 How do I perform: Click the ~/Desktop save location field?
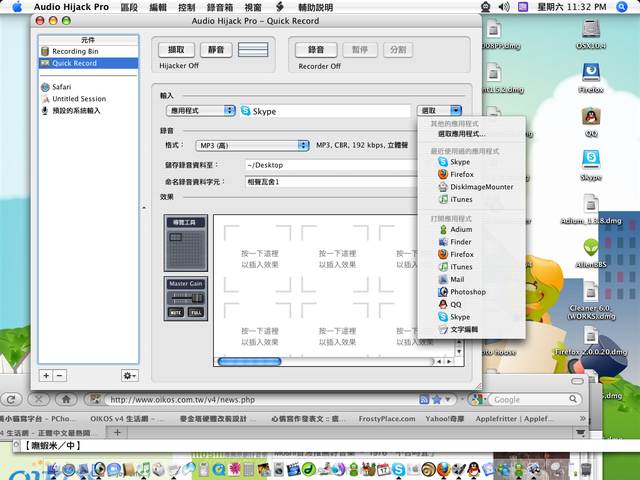pyautogui.click(x=331, y=165)
